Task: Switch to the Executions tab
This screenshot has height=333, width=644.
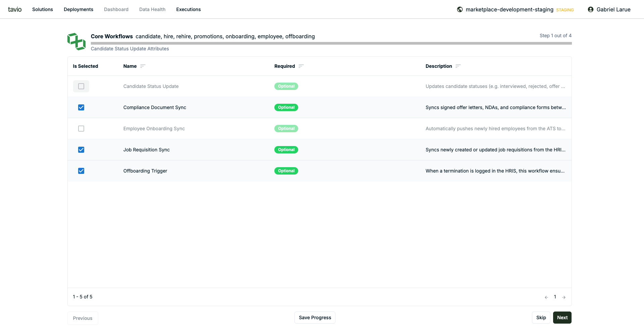Action: pos(189,9)
